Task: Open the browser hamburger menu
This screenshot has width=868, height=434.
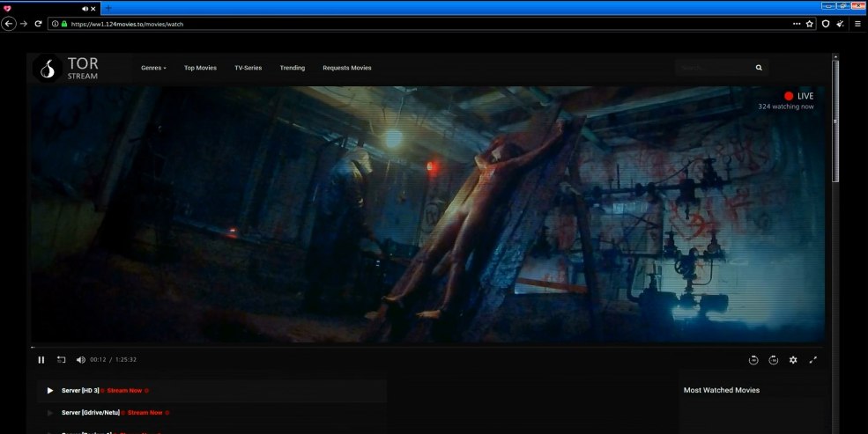Action: click(858, 24)
